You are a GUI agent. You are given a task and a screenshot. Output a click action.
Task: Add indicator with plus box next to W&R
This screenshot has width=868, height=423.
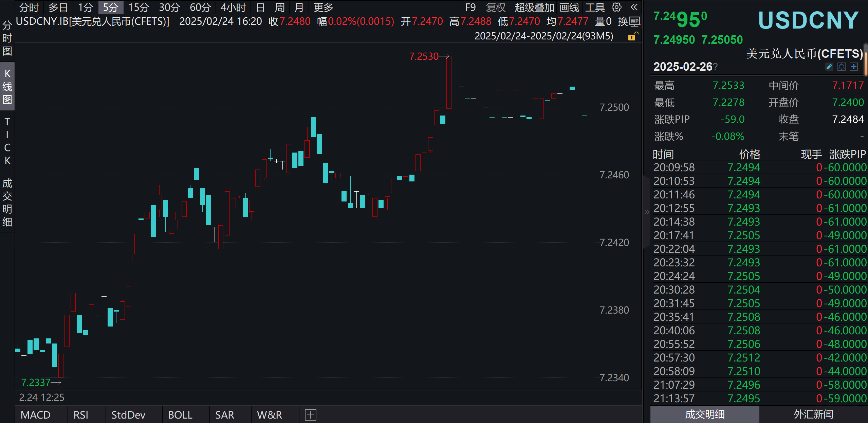click(310, 415)
